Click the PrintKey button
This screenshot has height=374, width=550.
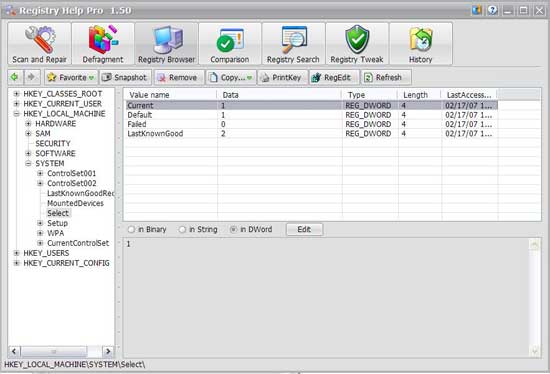click(283, 77)
